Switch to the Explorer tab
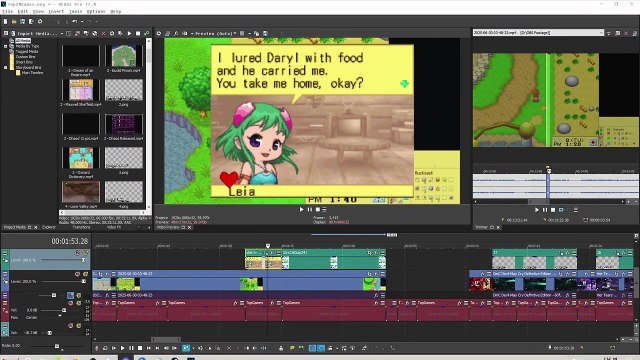 [x=49, y=227]
